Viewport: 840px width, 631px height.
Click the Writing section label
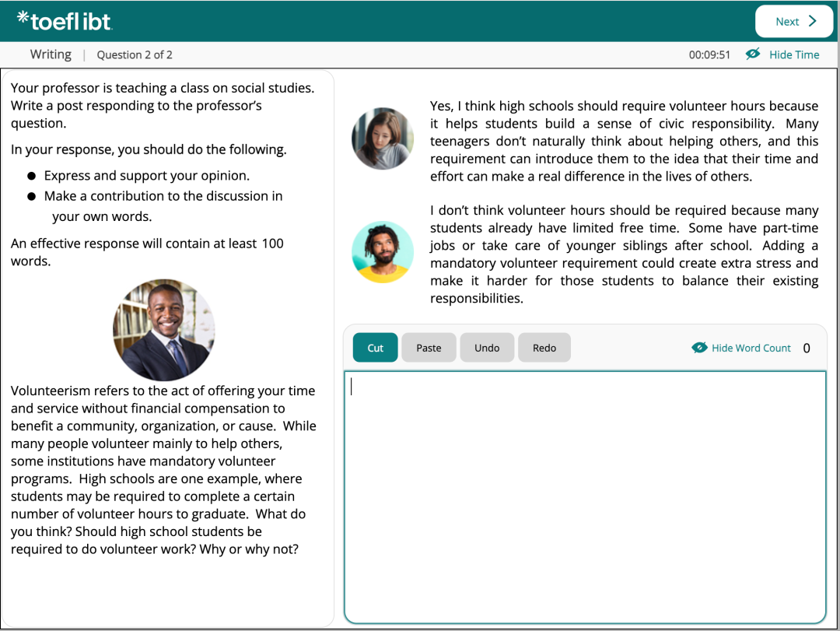point(51,54)
